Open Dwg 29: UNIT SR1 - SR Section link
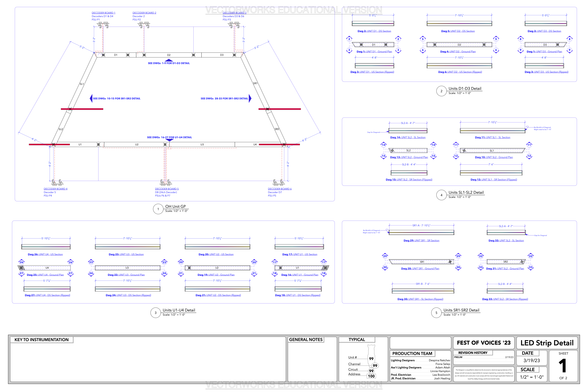The width and height of the screenshot is (588, 392). (421, 240)
